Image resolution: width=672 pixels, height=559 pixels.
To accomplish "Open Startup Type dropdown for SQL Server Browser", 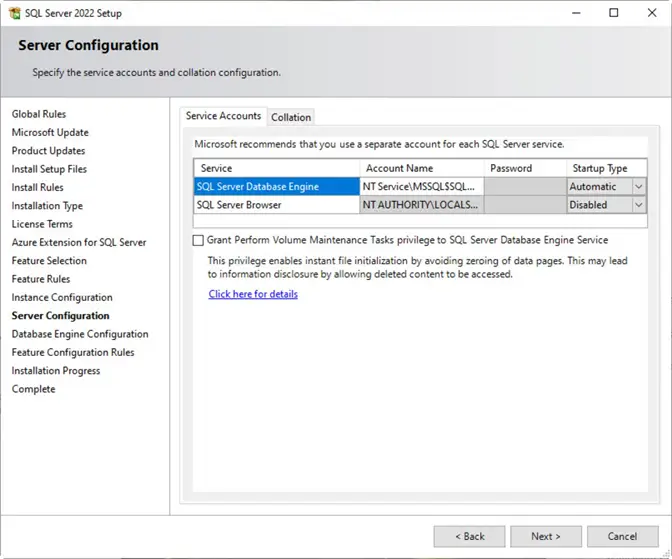I will click(638, 205).
